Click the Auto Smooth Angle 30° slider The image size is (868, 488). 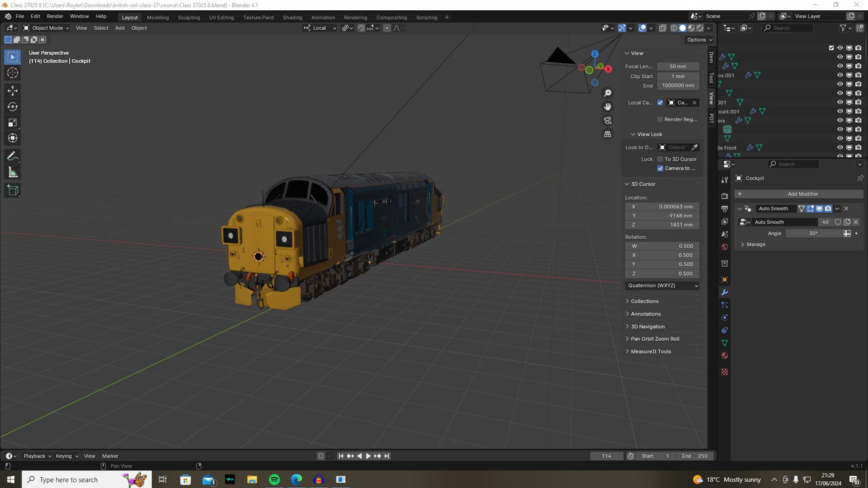813,233
